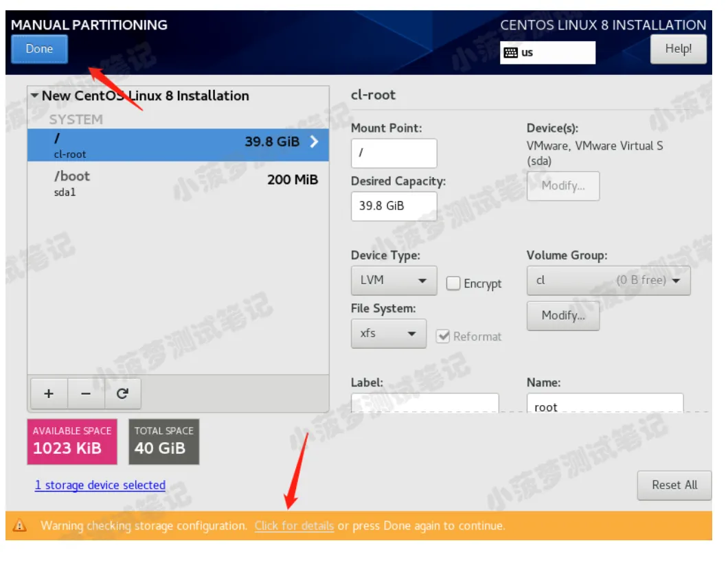Open the Click for details warning link

[x=294, y=526]
